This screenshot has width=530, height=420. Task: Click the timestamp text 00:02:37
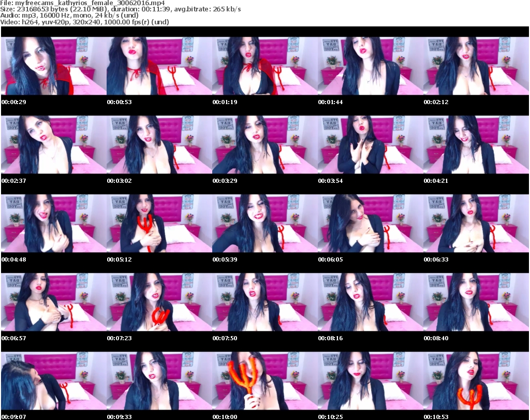pos(14,181)
